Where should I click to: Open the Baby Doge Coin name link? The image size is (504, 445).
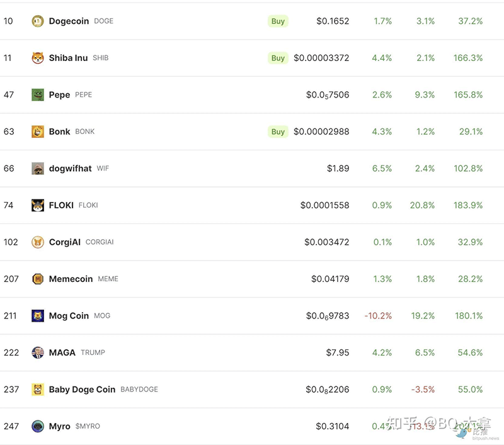[x=82, y=390]
